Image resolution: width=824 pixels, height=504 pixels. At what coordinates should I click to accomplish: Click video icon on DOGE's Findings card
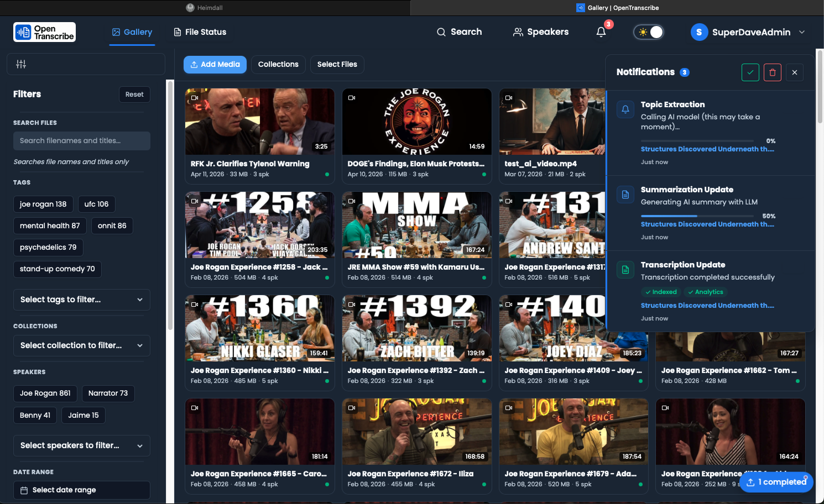(x=352, y=98)
